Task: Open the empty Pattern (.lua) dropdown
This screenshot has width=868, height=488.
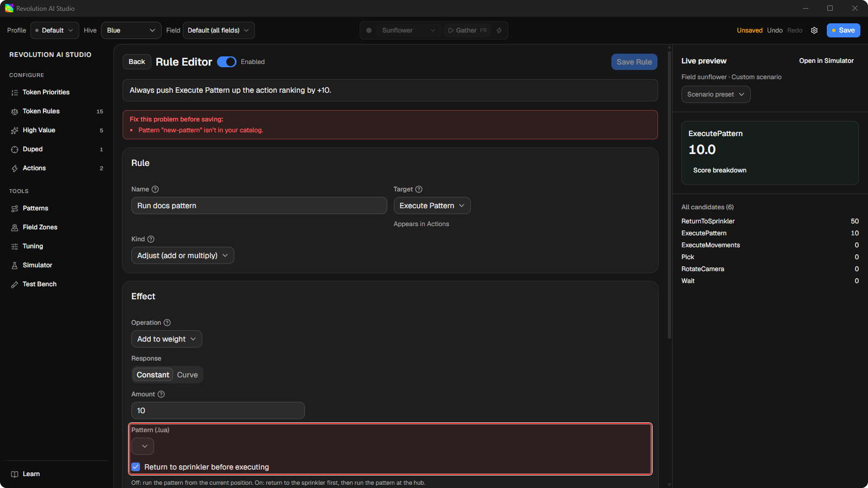Action: point(143,446)
